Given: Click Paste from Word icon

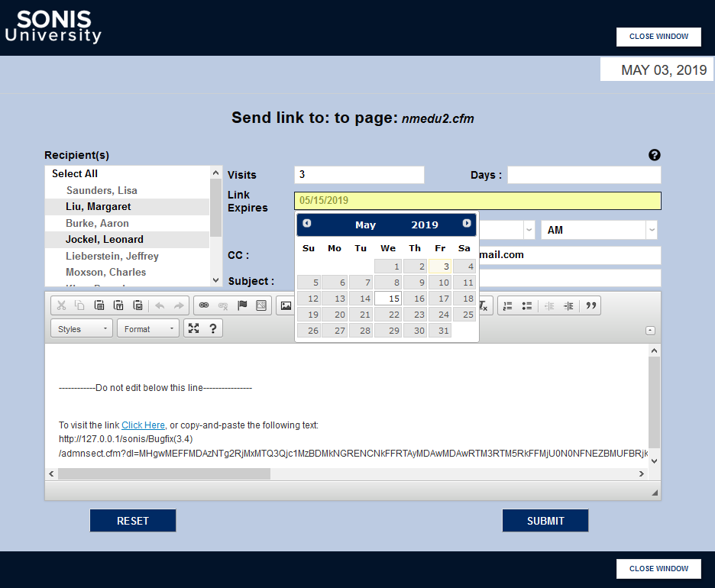Looking at the screenshot, I should 137,305.
